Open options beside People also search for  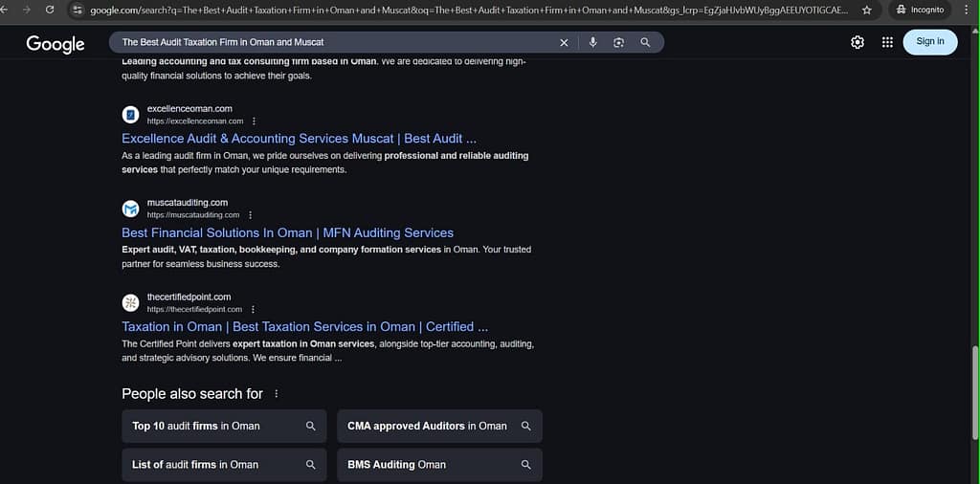(277, 394)
